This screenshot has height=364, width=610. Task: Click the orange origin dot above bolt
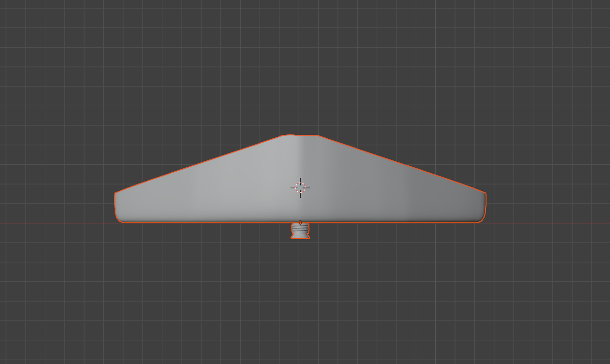coord(300,222)
